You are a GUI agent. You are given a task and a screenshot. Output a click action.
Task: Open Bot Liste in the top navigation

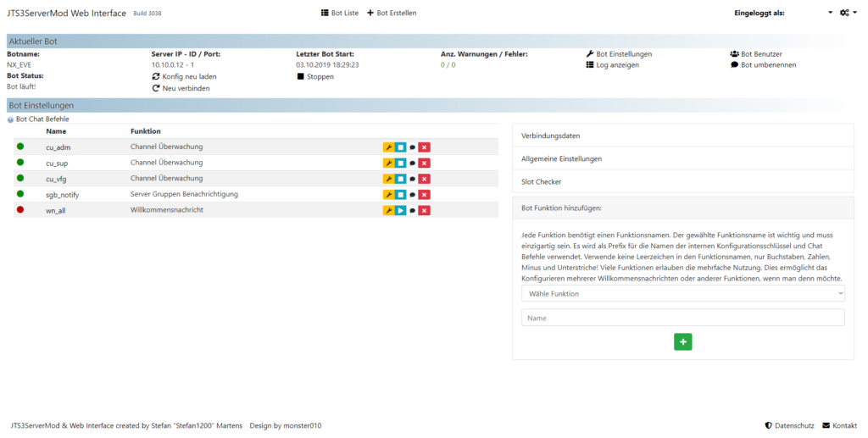[x=339, y=13]
